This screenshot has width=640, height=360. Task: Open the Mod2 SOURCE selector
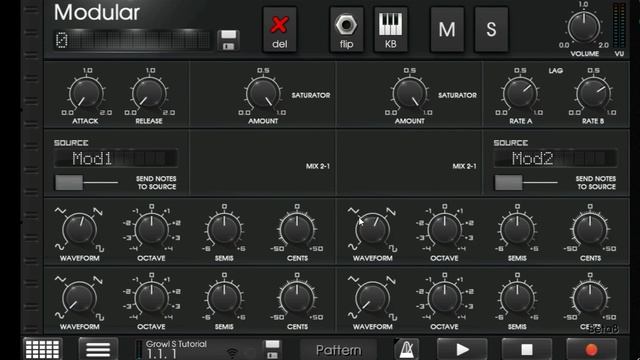coord(556,158)
